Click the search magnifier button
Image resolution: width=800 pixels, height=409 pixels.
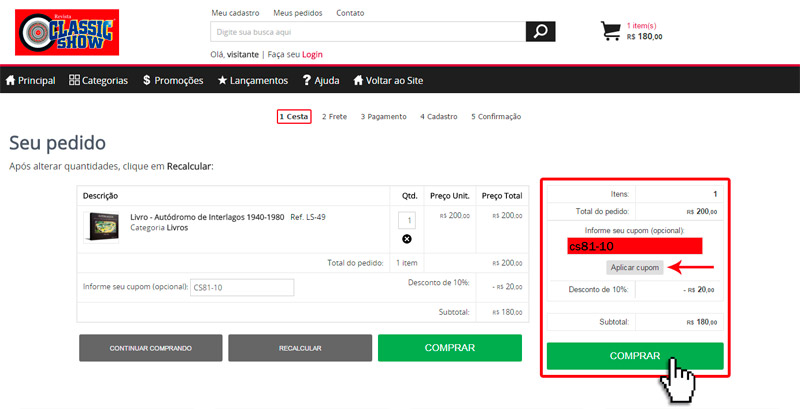click(540, 32)
